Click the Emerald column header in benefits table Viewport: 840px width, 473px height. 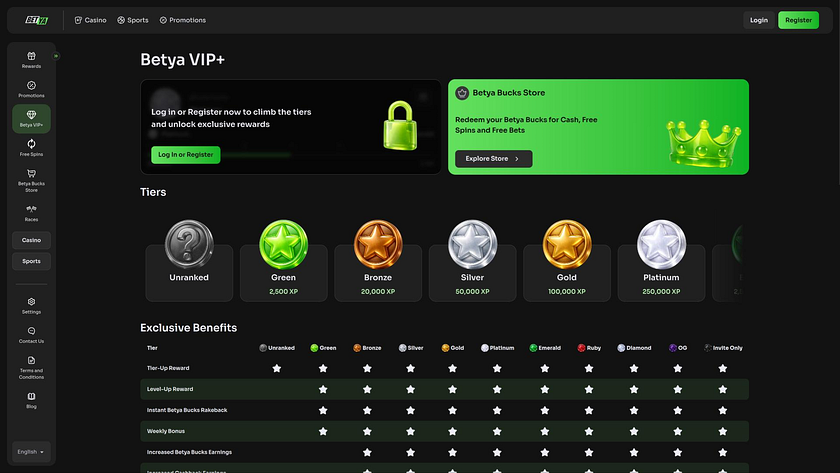(x=545, y=348)
